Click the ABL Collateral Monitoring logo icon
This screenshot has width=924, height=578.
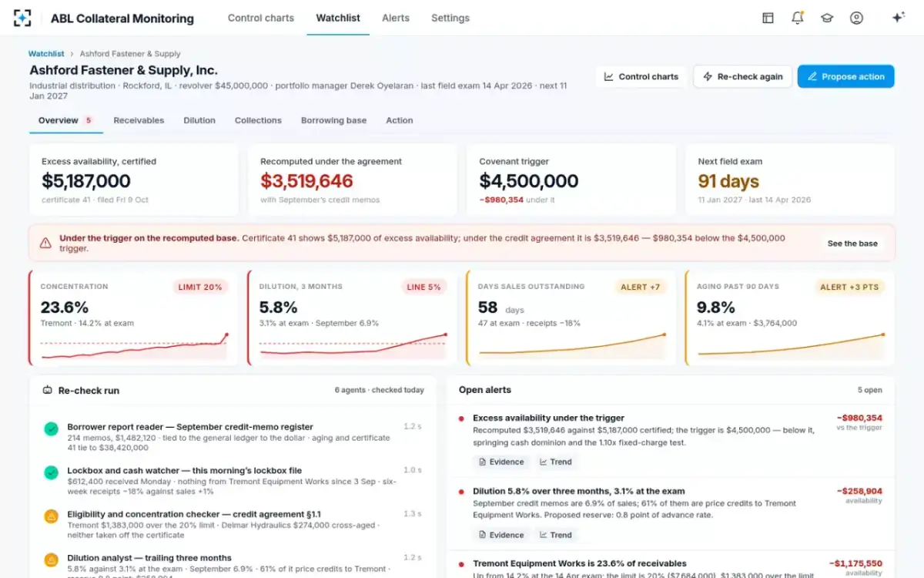[22, 18]
